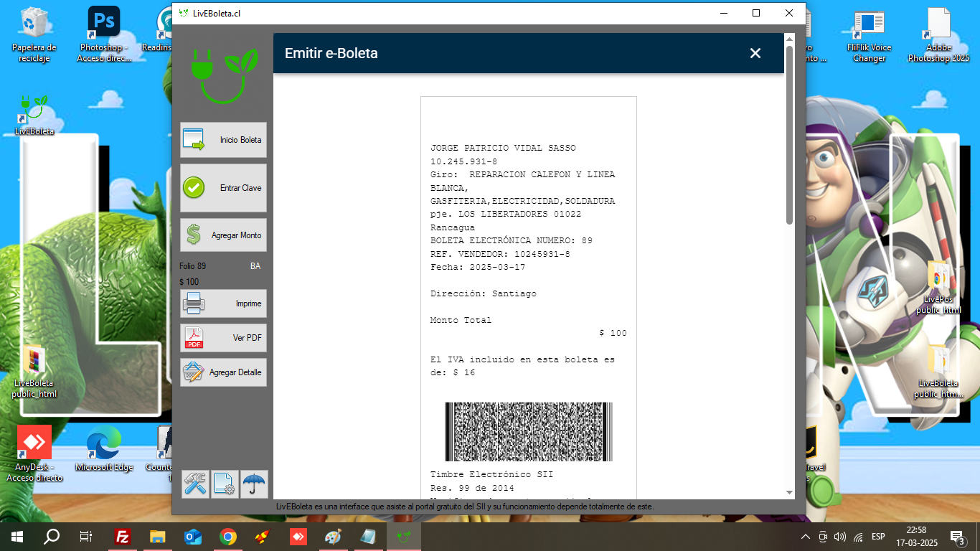Open the LivEBoleta desktop shortcut
980x551 pixels.
coord(34,115)
